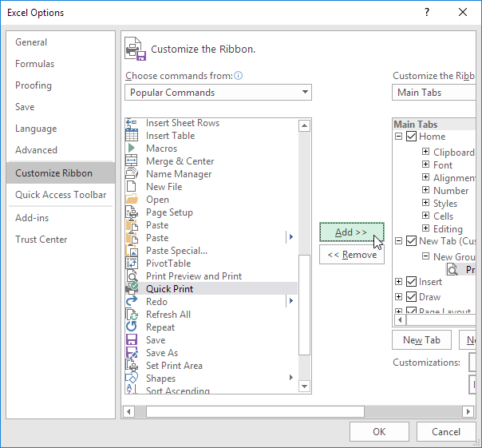Click the Add >> button

click(x=352, y=232)
